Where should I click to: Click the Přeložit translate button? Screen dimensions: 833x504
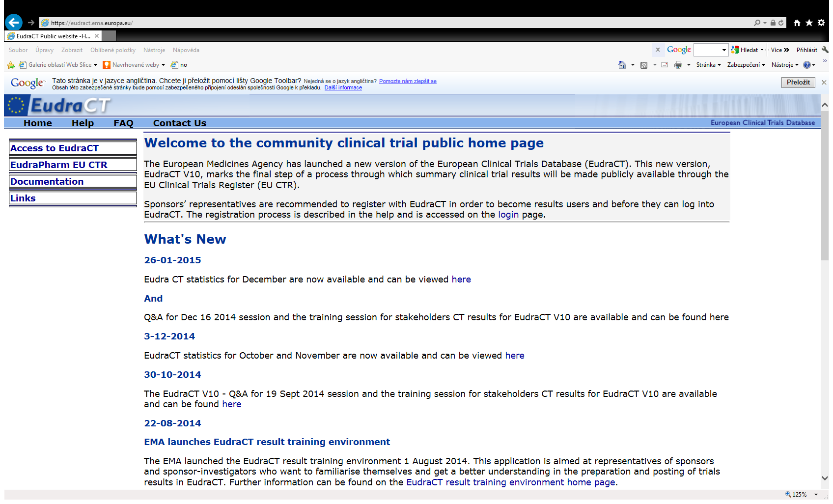[x=798, y=83]
